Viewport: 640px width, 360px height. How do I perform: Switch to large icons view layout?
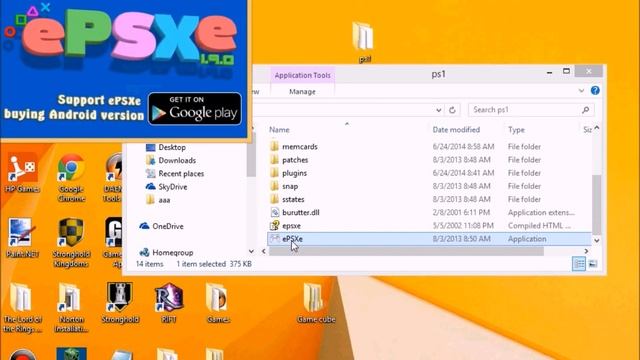(x=593, y=264)
